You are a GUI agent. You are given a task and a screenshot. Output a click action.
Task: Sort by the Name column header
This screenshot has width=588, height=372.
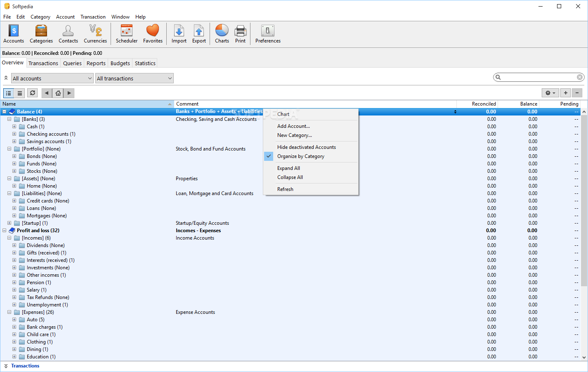[87, 104]
